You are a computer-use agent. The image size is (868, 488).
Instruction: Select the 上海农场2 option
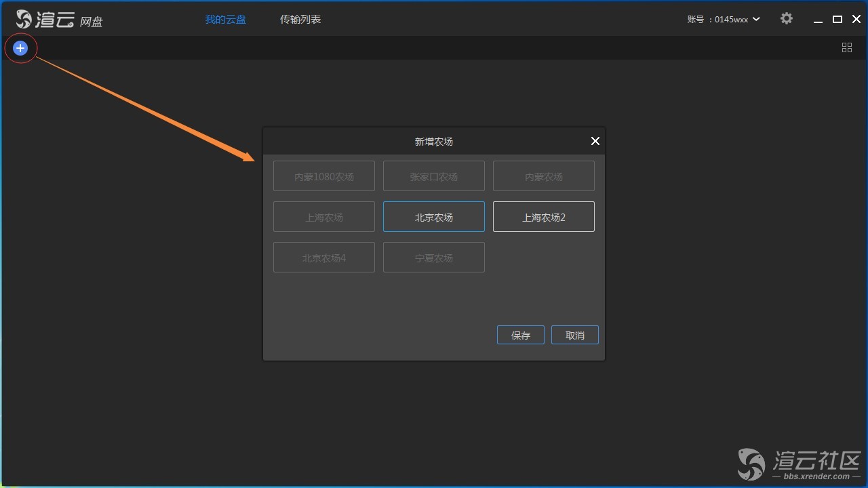click(x=544, y=217)
